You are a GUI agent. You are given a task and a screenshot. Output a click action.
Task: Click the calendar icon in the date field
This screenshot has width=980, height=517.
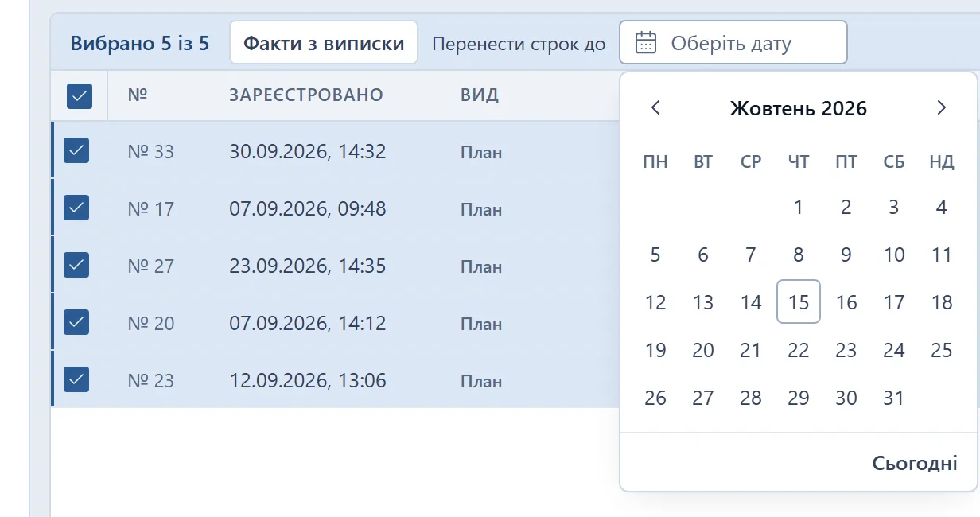646,43
